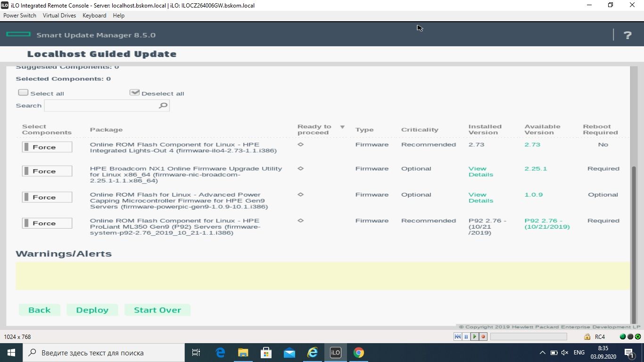Click the component Search input field
644x362 pixels.
pyautogui.click(x=107, y=106)
